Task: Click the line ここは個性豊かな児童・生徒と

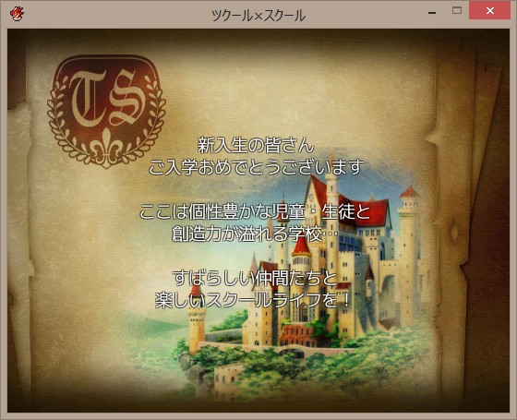Action: click(255, 211)
